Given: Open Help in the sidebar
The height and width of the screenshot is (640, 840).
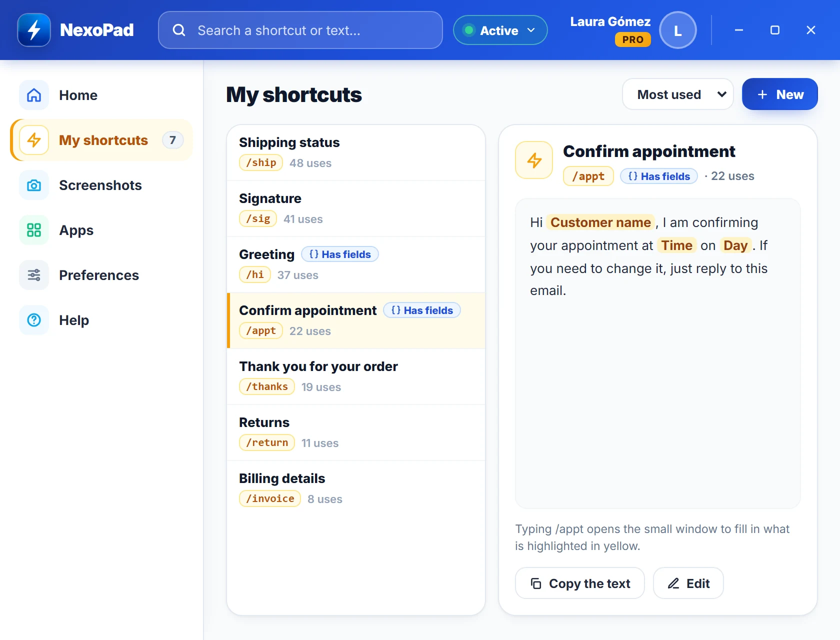Looking at the screenshot, I should click(101, 320).
